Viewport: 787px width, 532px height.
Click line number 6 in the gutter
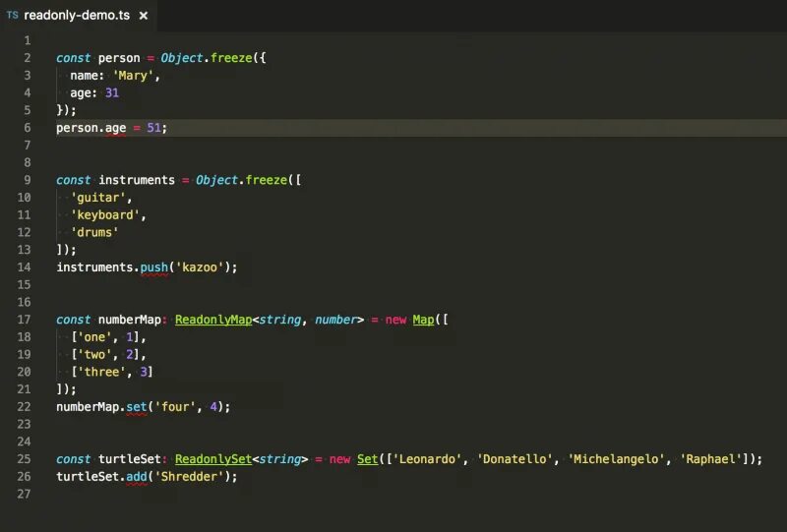(28, 128)
